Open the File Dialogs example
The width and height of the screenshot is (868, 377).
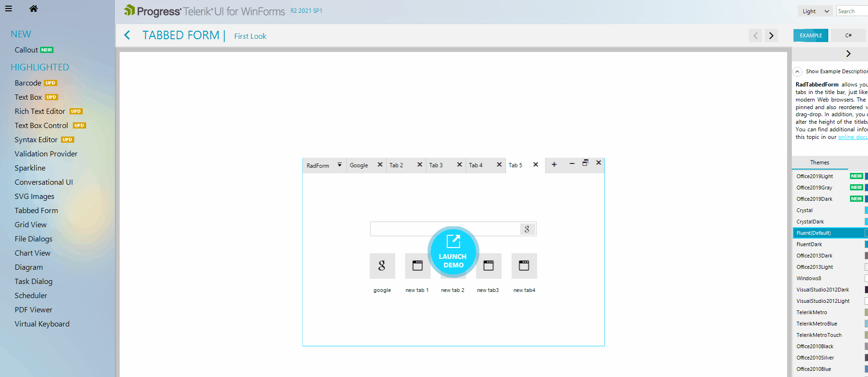(x=34, y=239)
